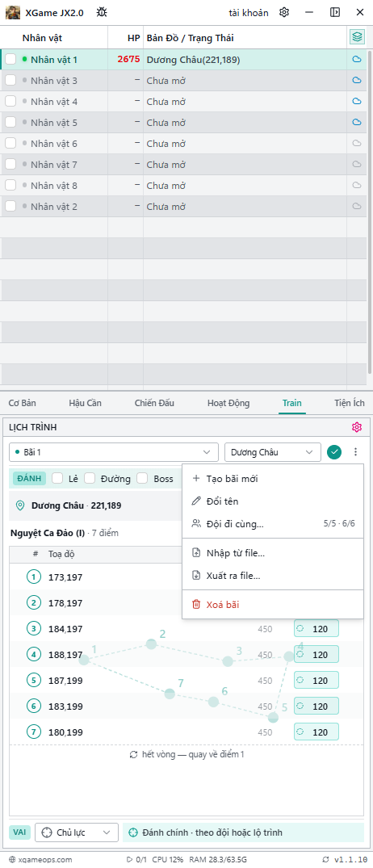Click waypoint number 1 circle icon
Screen dimensions: 373x868
[x=34, y=577]
